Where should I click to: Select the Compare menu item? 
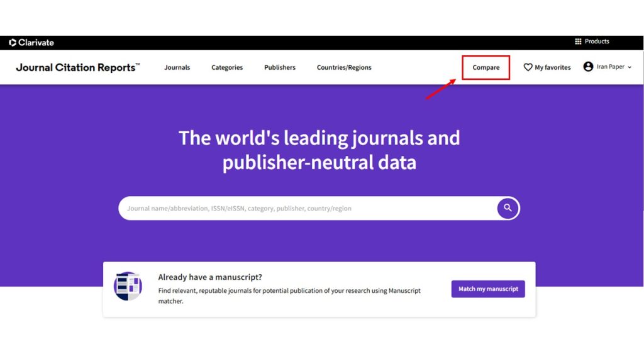click(486, 67)
